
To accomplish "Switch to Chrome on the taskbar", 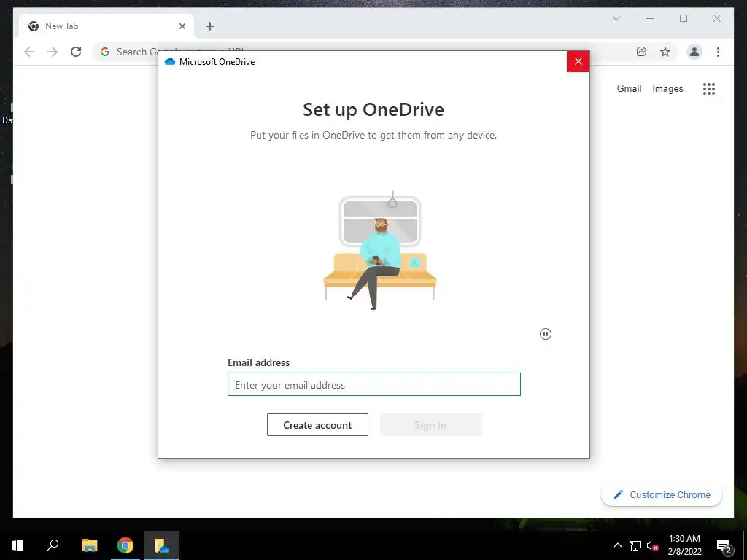I will [x=125, y=545].
